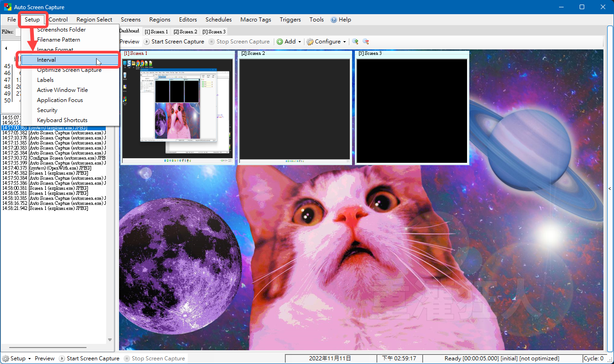
Task: Select the Interval menu entry
Action: point(71,60)
